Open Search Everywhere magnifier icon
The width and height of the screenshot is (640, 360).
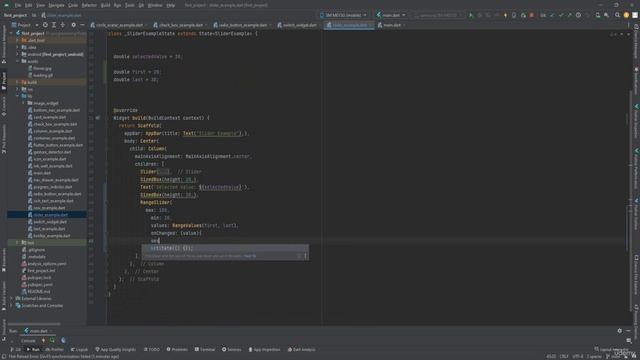(x=617, y=15)
